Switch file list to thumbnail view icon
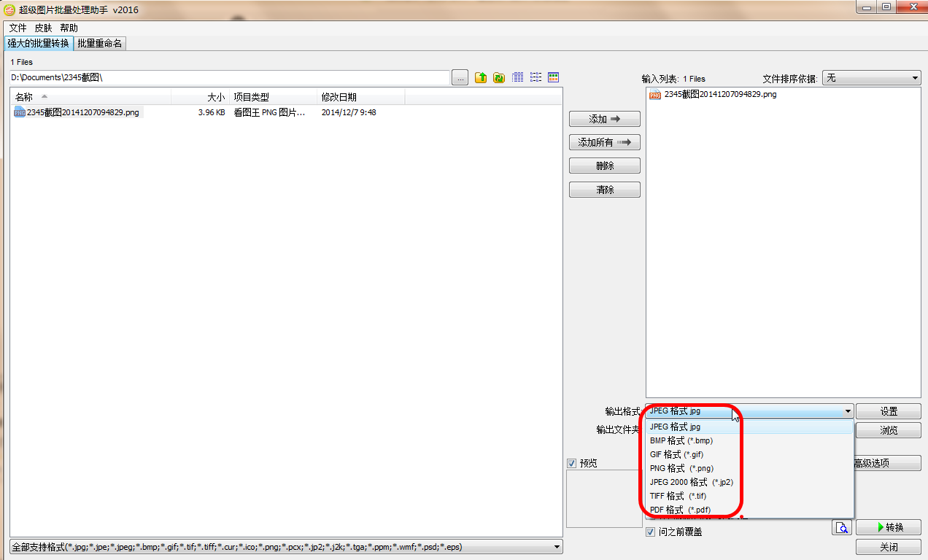Image resolution: width=928 pixels, height=560 pixels. tap(554, 77)
